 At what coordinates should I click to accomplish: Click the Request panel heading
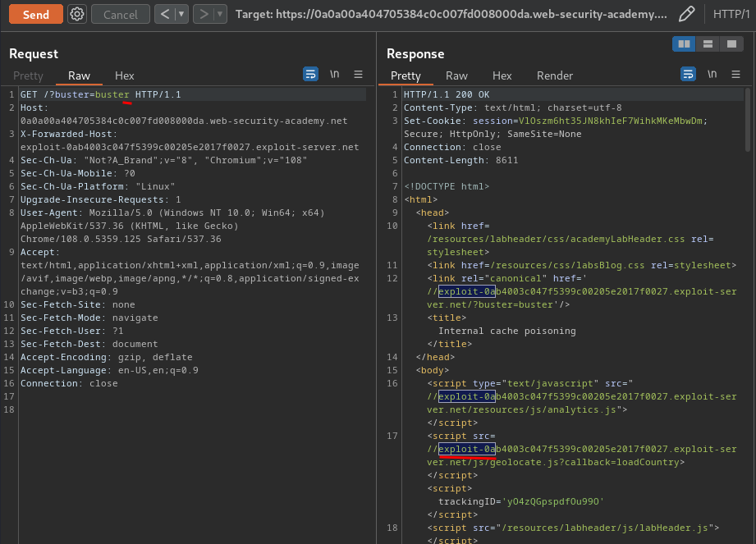pyautogui.click(x=34, y=53)
